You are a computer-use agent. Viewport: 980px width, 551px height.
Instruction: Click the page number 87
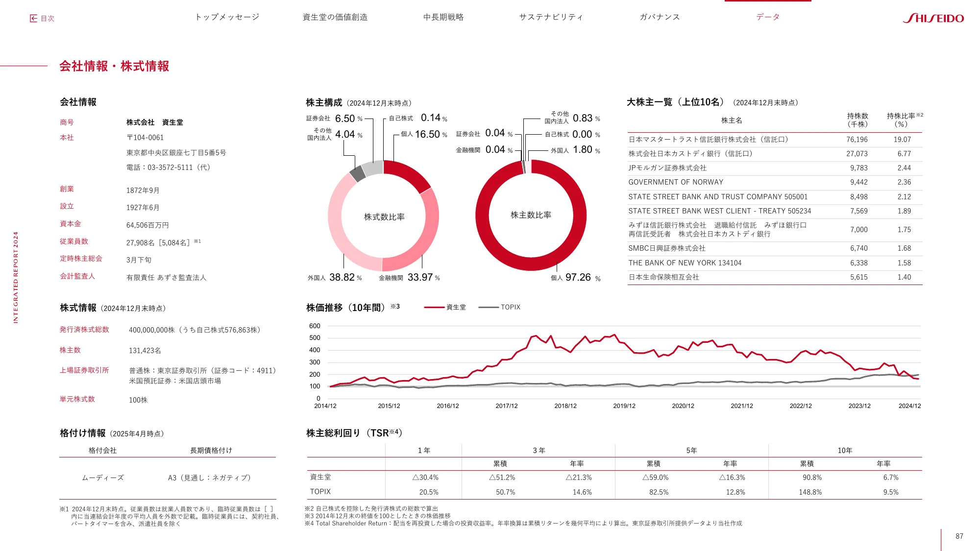(959, 536)
